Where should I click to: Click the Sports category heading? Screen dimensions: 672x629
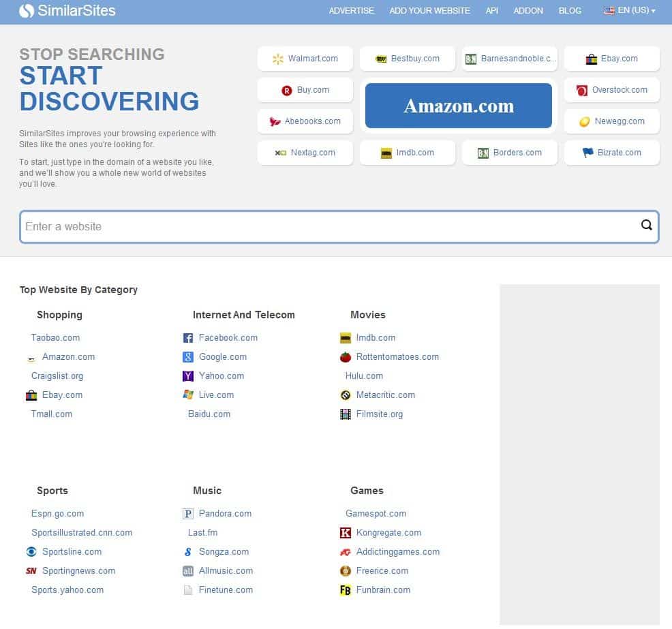tap(52, 491)
